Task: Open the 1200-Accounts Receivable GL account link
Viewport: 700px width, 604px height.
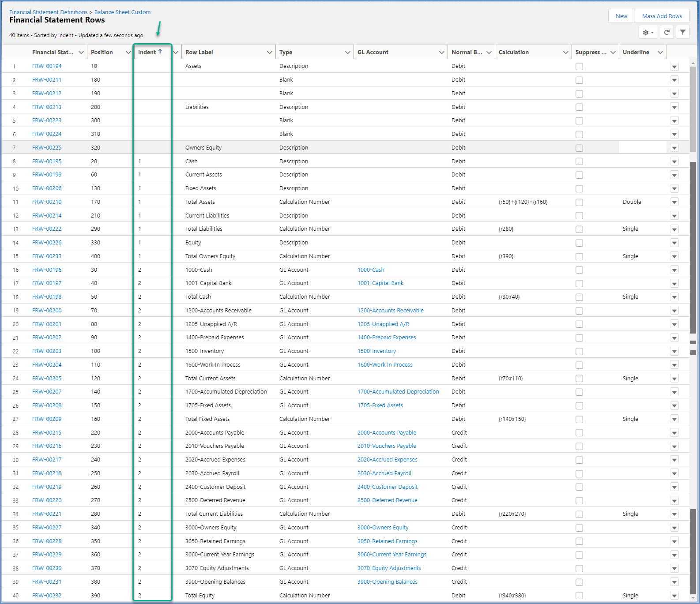Action: click(x=390, y=311)
